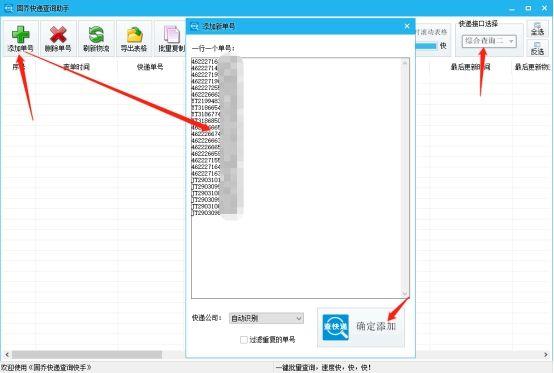Open the 综合查询二 interface dropdown
554x373 pixels.
(489, 41)
